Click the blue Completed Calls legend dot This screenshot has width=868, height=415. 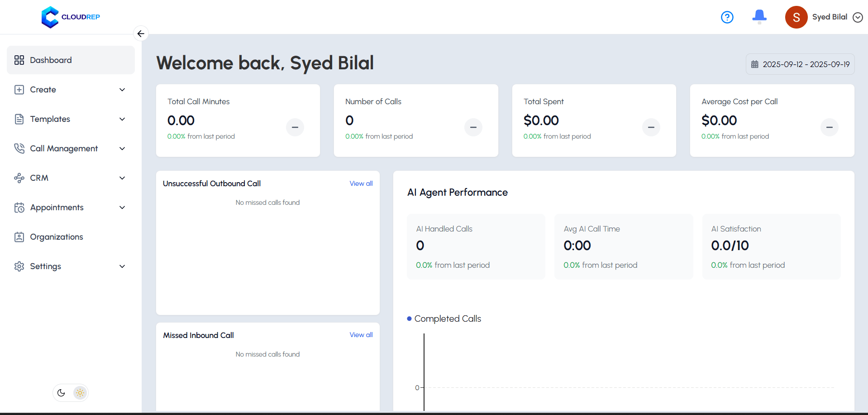409,318
